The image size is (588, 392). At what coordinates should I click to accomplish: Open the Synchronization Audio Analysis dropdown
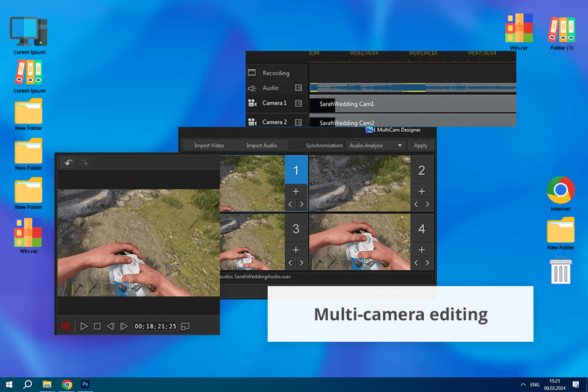375,146
